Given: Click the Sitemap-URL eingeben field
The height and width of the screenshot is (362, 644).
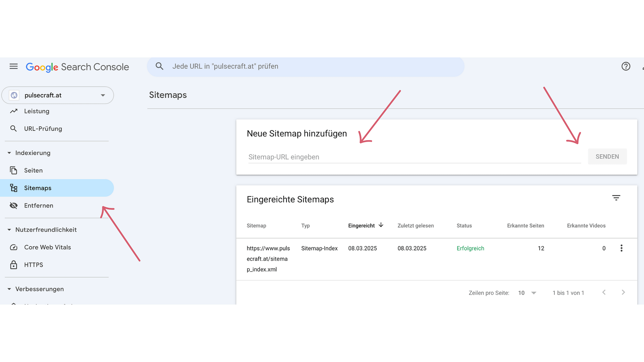Looking at the screenshot, I should pos(415,157).
